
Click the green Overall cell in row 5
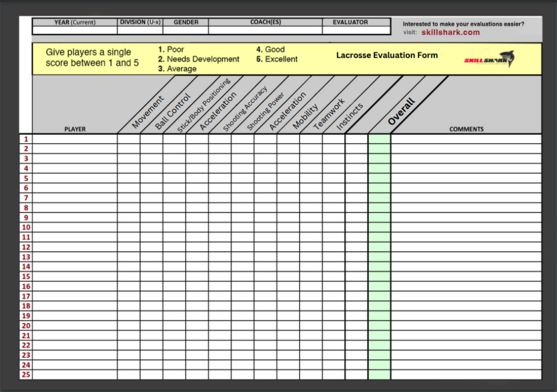[379, 178]
